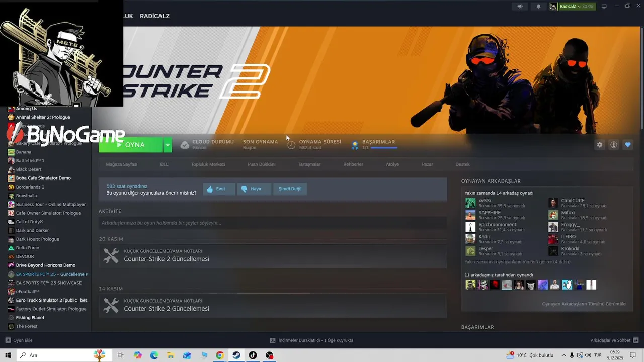Screen dimensions: 644x362
Task: Select Borderlands 2 in the library
Action: (30, 187)
